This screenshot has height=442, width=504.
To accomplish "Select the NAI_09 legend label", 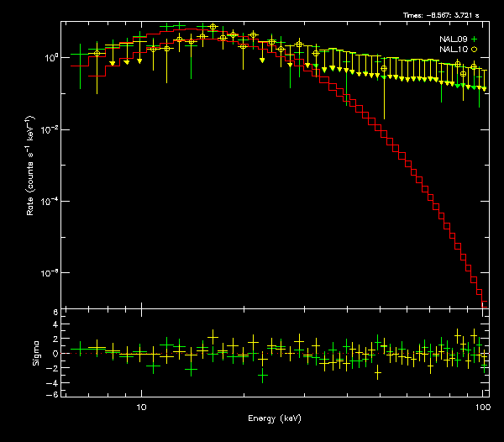I will pos(453,39).
